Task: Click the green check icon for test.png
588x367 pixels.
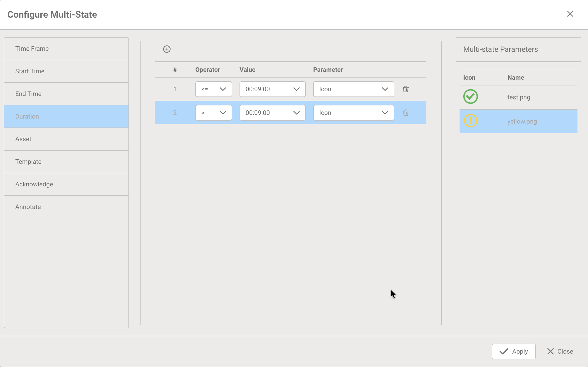Action: [x=470, y=96]
